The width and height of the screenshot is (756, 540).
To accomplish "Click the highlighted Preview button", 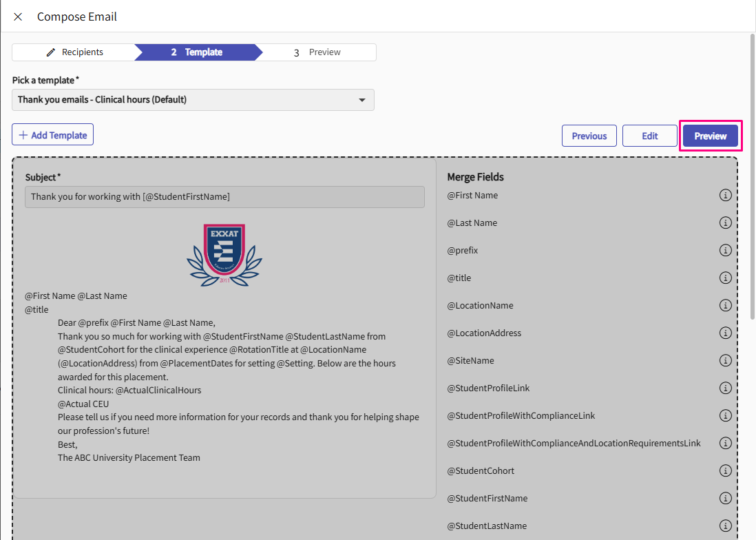I will [x=710, y=136].
